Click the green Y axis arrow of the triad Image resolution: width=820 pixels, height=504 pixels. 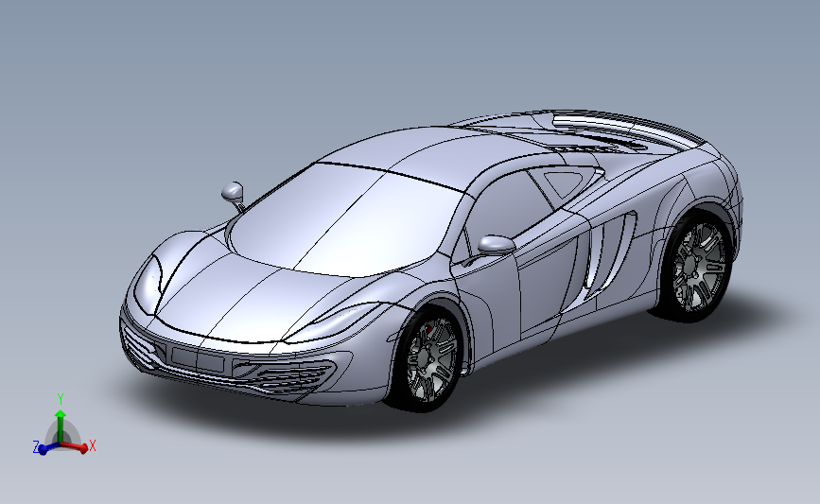click(x=61, y=426)
